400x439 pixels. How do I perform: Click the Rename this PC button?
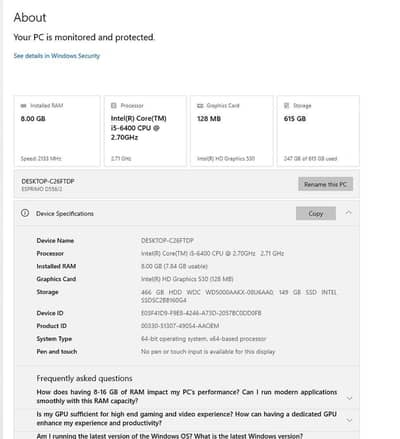tap(325, 184)
